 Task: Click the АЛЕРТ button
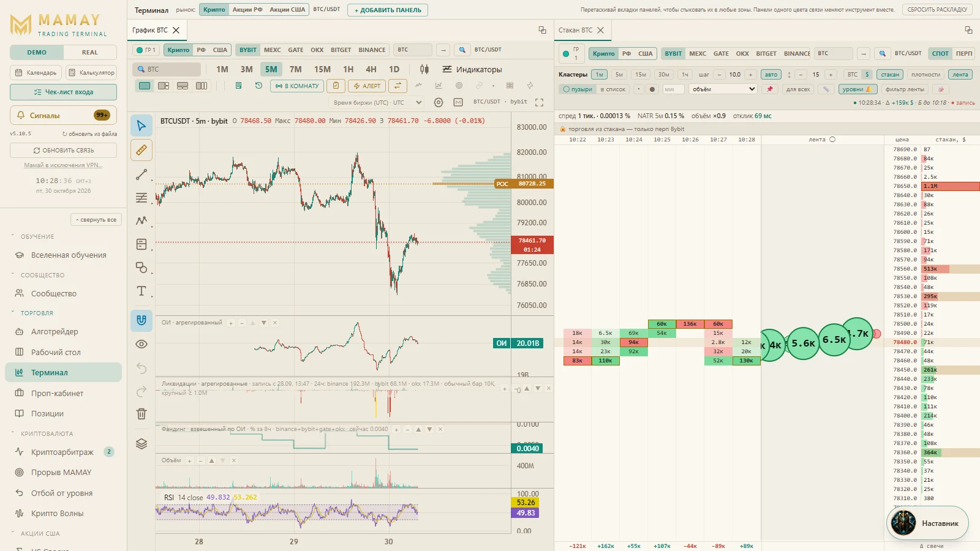coord(367,86)
